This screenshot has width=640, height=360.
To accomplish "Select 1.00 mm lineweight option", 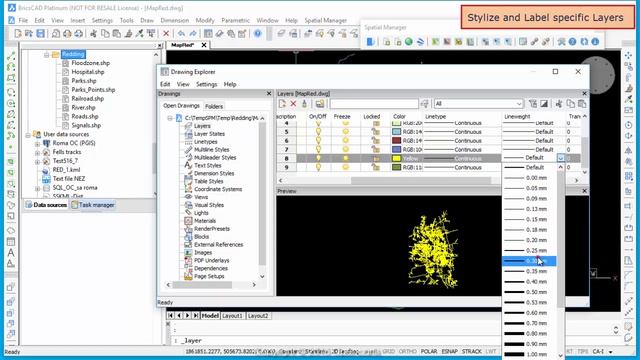I will pos(529,354).
